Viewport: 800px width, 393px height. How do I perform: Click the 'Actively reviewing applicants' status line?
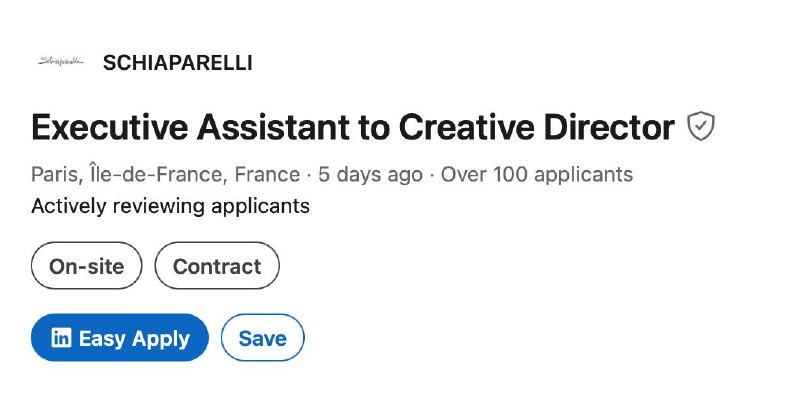click(170, 207)
